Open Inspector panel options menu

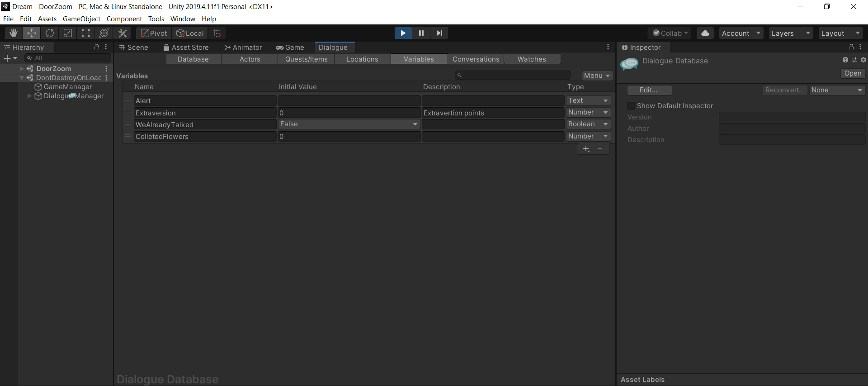[x=860, y=47]
